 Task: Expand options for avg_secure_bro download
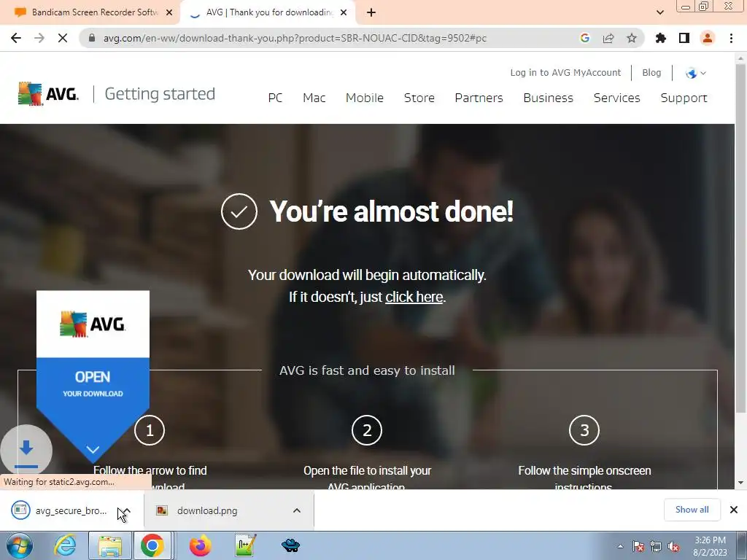[x=126, y=510]
